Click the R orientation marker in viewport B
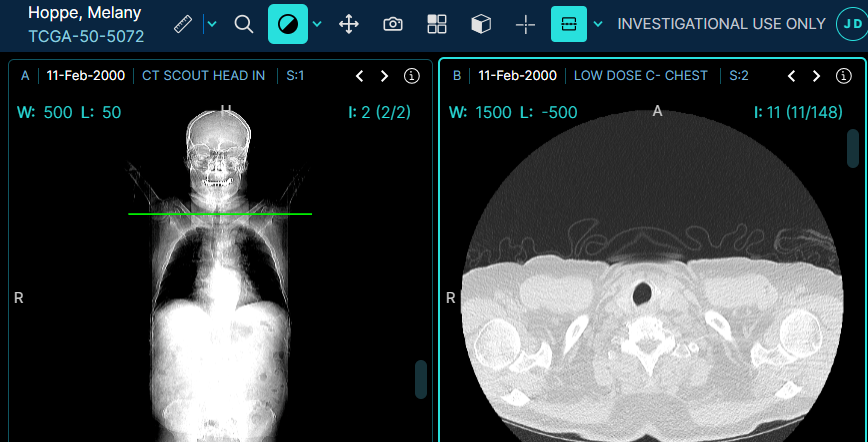Viewport: 868px width, 442px height. (451, 298)
